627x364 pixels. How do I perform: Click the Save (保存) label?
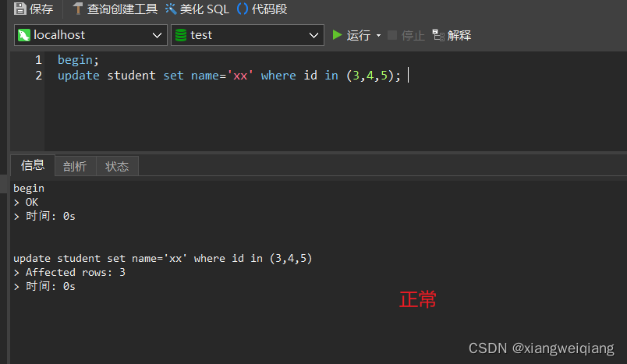coord(41,9)
